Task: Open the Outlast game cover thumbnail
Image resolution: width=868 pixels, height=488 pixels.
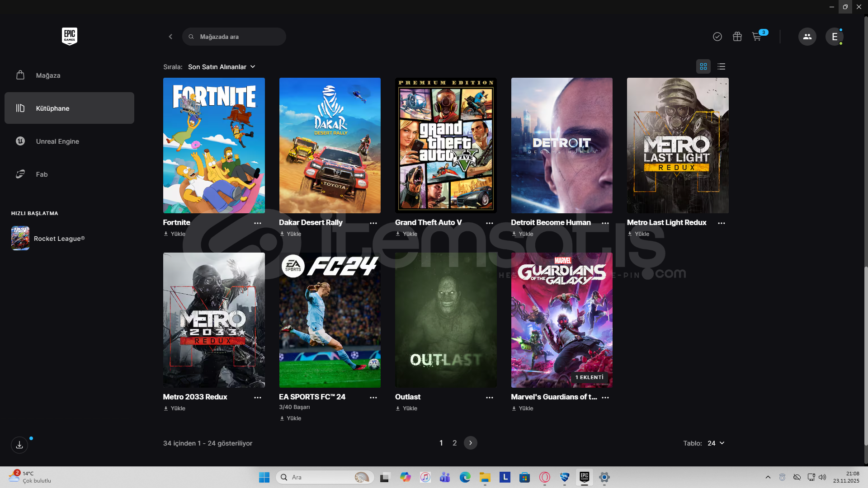Action: [446, 320]
